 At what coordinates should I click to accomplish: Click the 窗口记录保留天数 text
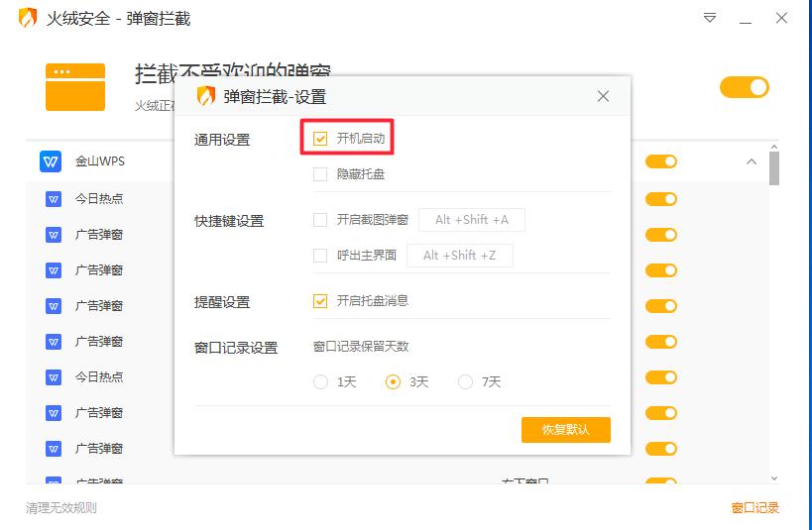(361, 347)
